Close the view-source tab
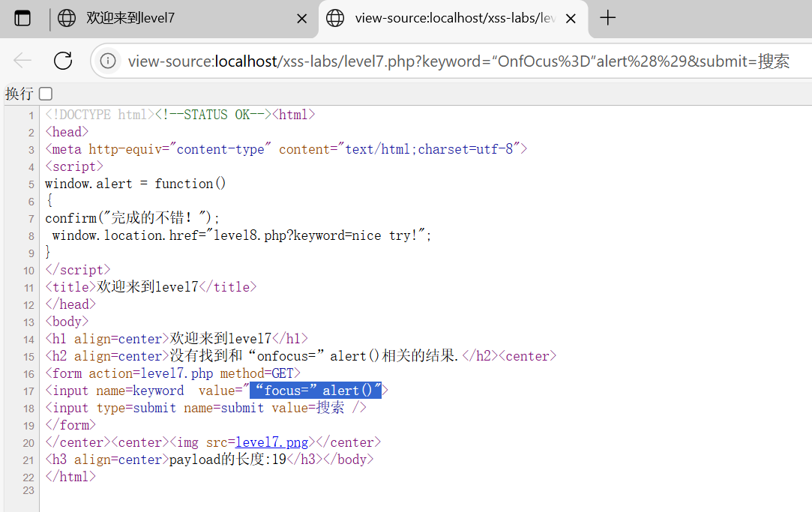 [571, 19]
